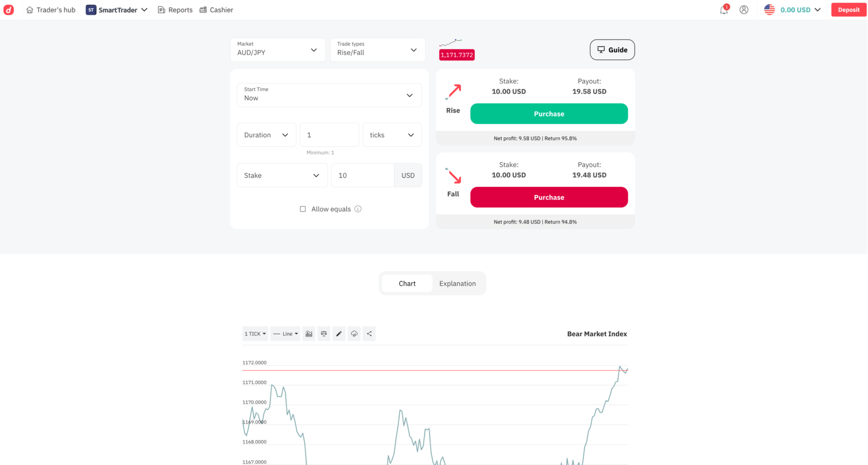Open account profile icon
This screenshot has width=868, height=465.
[x=744, y=10]
